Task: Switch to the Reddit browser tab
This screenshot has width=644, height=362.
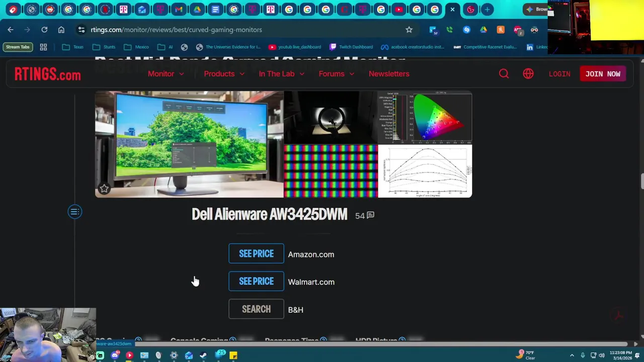Action: point(50,9)
